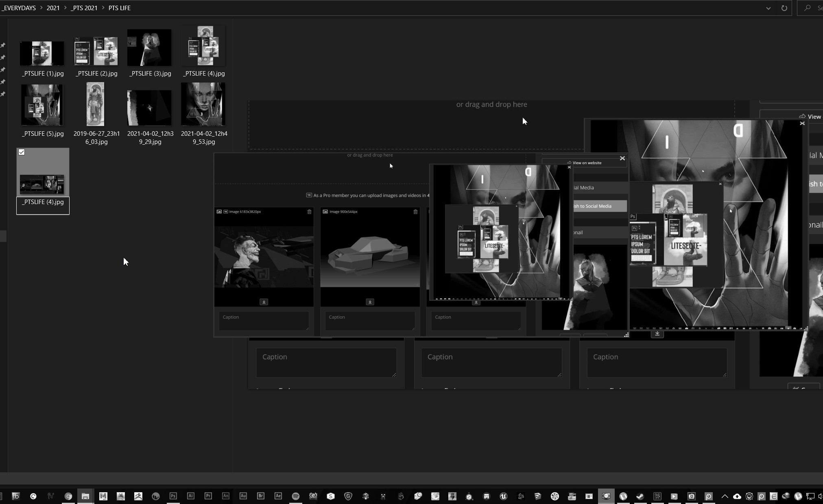Select the _PTSLIFE (1).jpg thumbnail

[42, 53]
